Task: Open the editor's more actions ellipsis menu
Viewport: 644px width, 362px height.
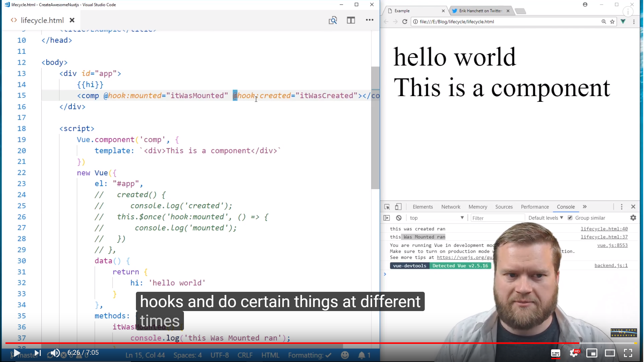Action: point(370,20)
